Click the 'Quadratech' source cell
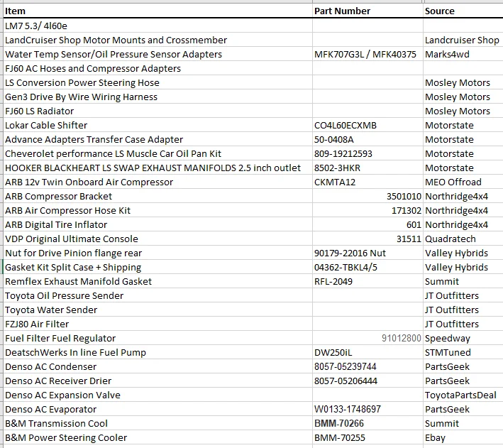 [x=463, y=239]
